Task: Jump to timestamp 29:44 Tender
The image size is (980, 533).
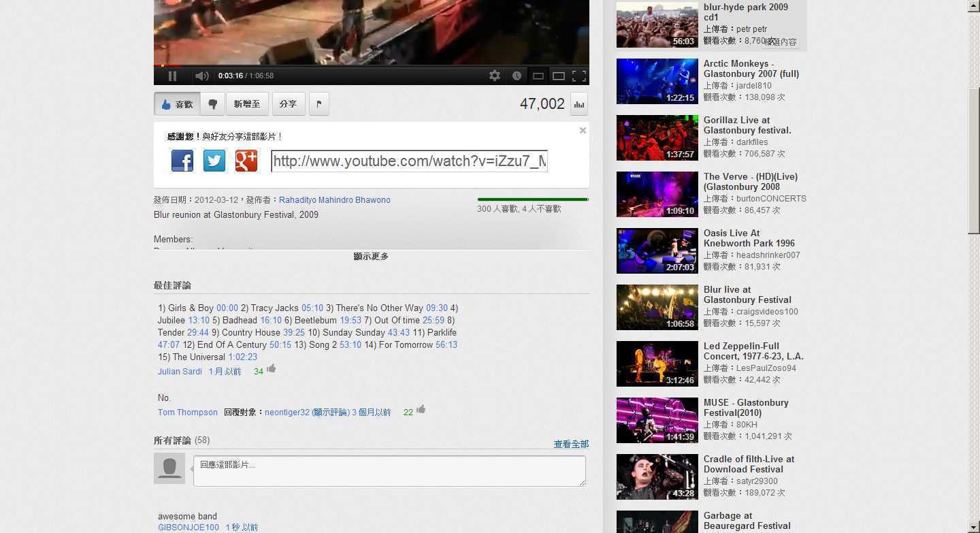Action: coord(198,333)
